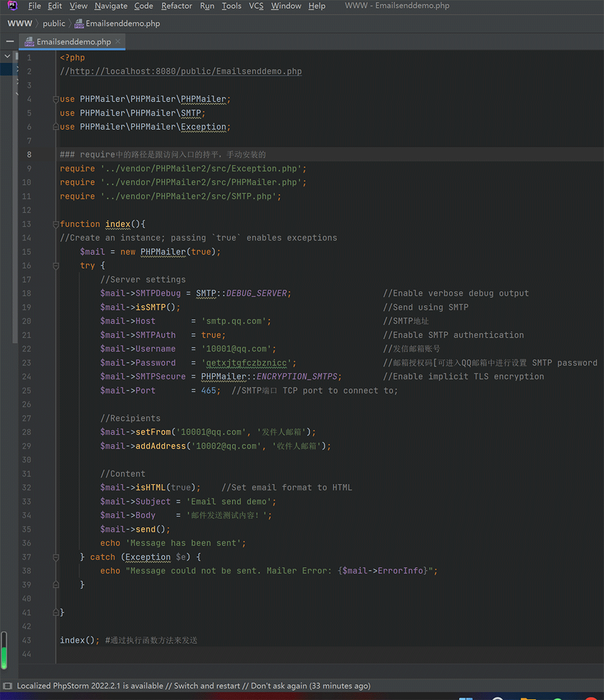Open localhost Emailsenddemo.php URL in comment
Screen dimensions: 604x700
(185, 71)
